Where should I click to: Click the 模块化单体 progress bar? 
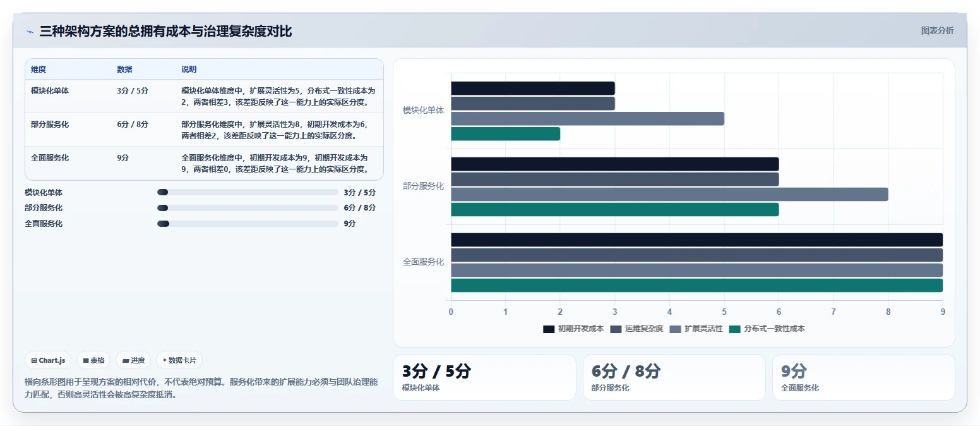pos(248,192)
